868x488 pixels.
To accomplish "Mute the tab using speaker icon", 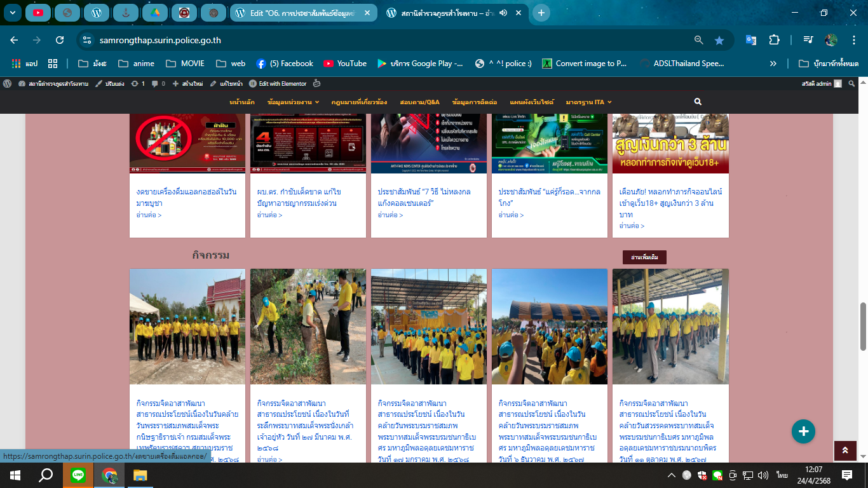I will click(503, 13).
